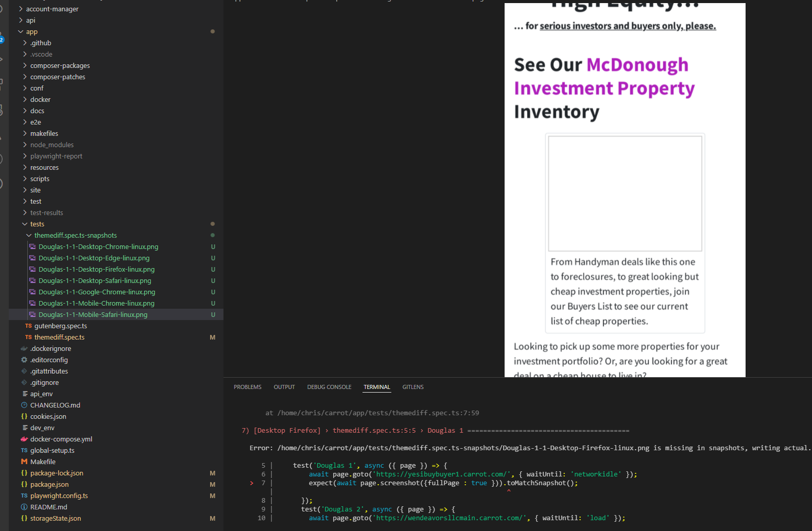This screenshot has width=812, height=531.
Task: Click the docker-compose.yml whale icon
Action: coord(24,439)
